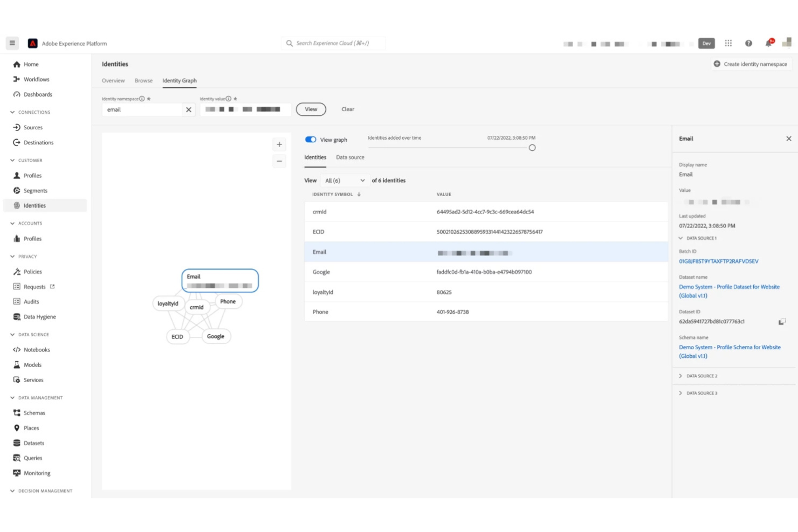798x532 pixels.
Task: Select Segments in the sidebar
Action: coord(36,190)
